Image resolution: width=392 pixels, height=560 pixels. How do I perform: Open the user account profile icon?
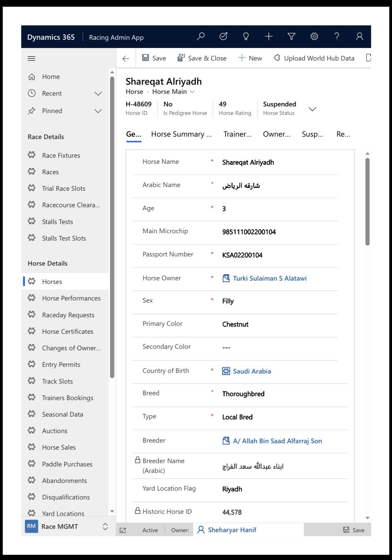[x=359, y=37]
